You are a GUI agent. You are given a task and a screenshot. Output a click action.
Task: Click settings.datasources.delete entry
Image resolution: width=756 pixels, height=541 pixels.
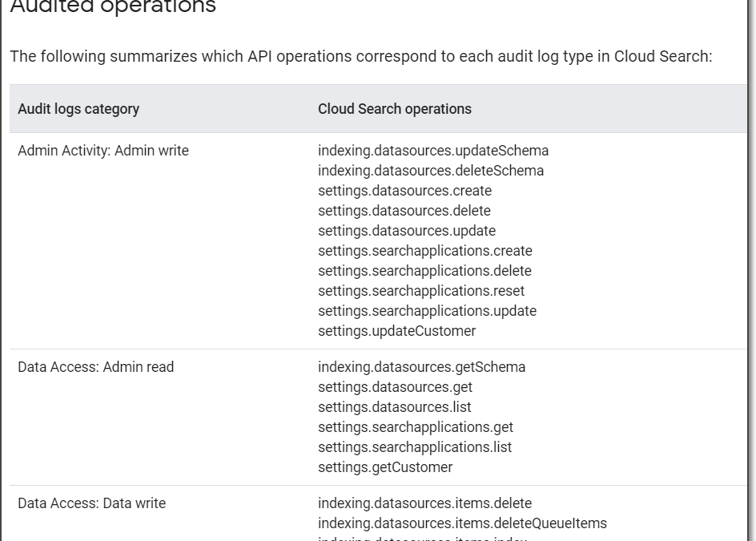point(404,211)
